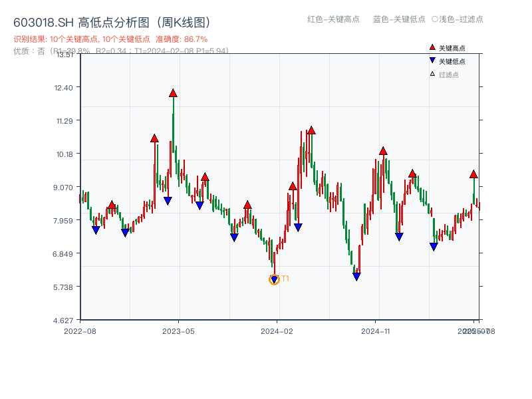Select the red key-high marker near the 2024-11 peak
532x399 pixels.
pyautogui.click(x=383, y=151)
